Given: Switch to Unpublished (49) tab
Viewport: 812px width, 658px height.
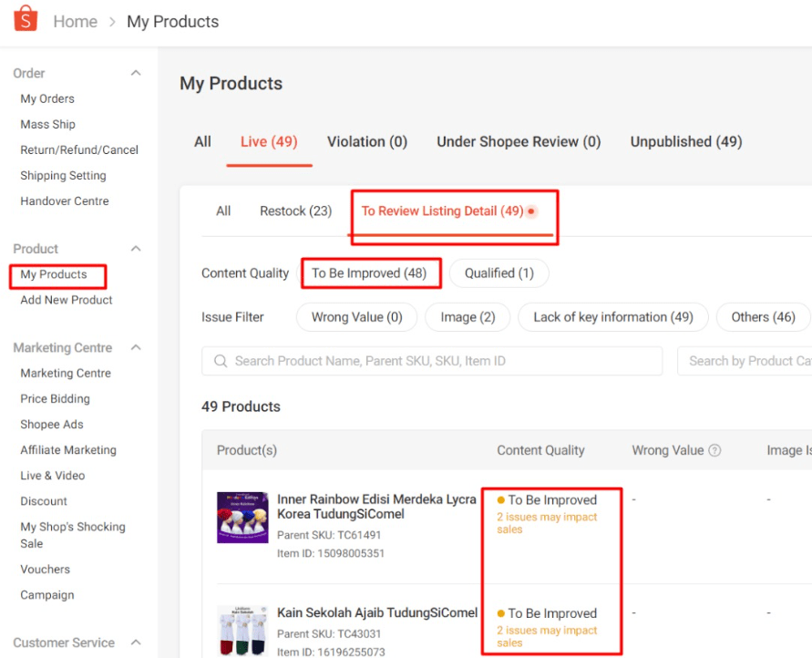Looking at the screenshot, I should (686, 142).
